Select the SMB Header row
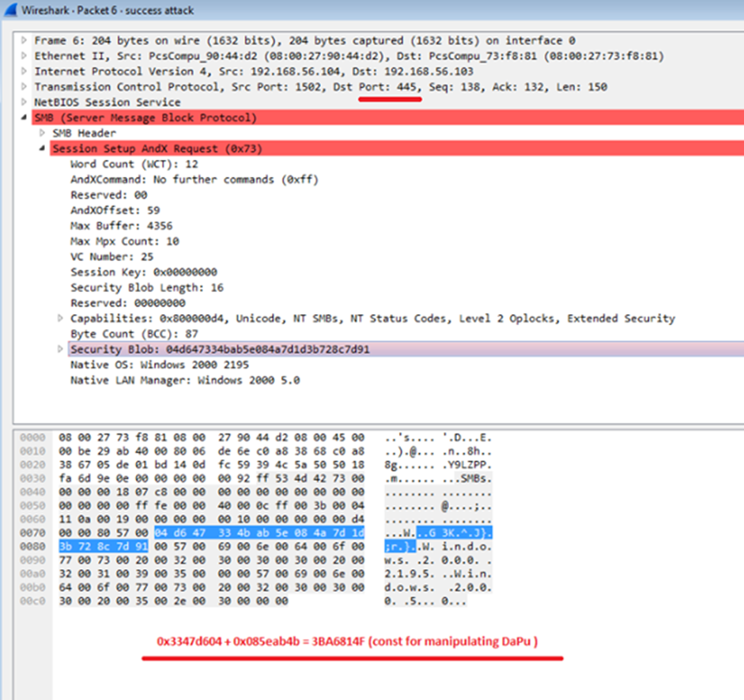Viewport: 744px width, 700px height. click(84, 133)
